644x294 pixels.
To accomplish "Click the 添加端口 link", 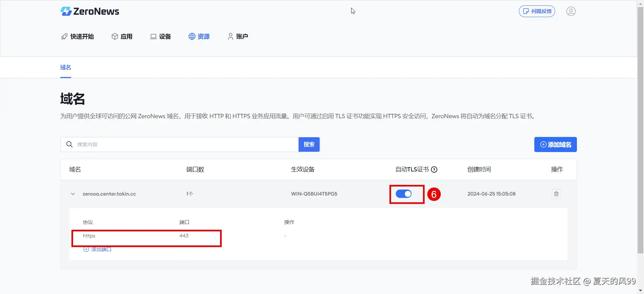I will 97,249.
